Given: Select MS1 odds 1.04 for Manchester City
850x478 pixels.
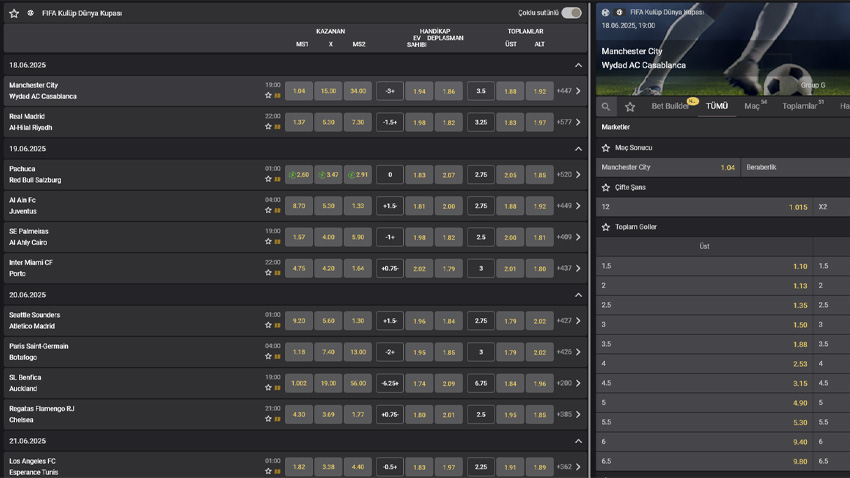Looking at the screenshot, I should pyautogui.click(x=299, y=91).
